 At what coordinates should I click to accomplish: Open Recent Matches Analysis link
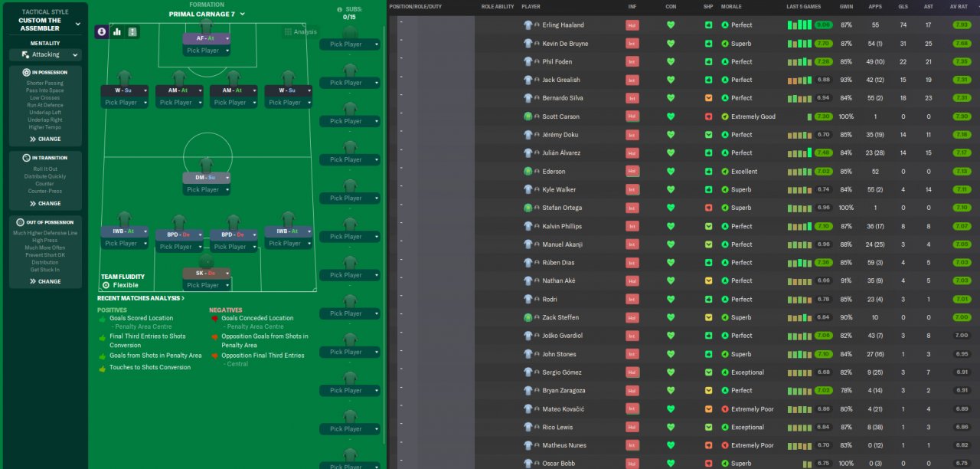click(141, 298)
